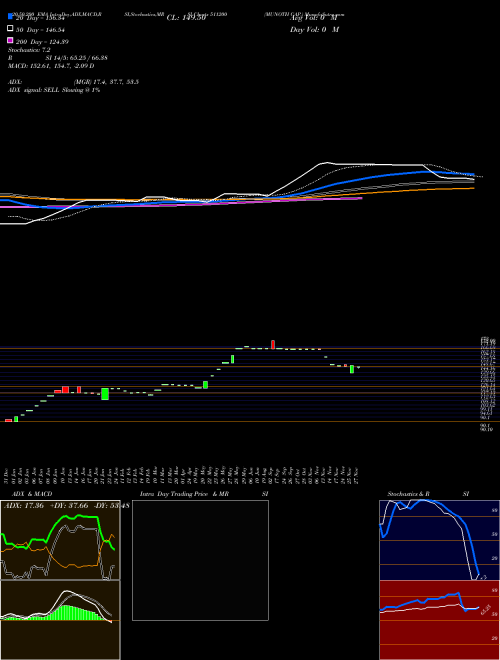The height and width of the screenshot is (660, 500).
Task: Select the '50 Day = 146.54' legend text
Action: [40, 30]
